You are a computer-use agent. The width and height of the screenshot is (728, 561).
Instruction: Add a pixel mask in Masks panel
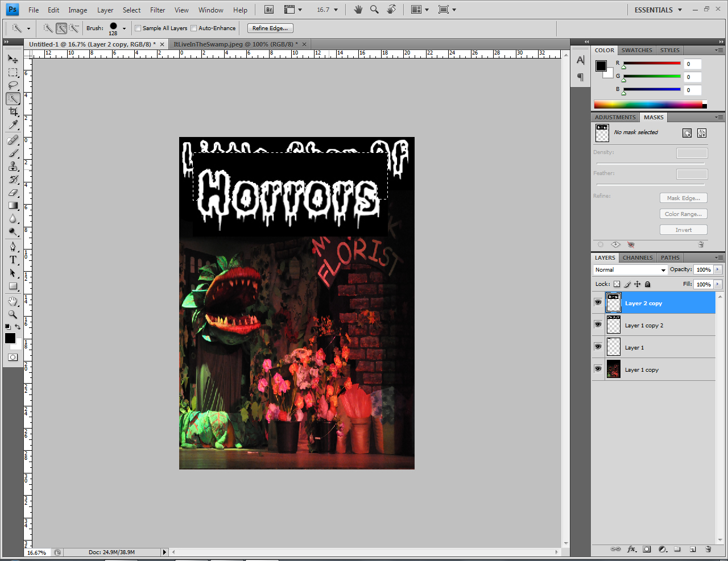pos(687,133)
